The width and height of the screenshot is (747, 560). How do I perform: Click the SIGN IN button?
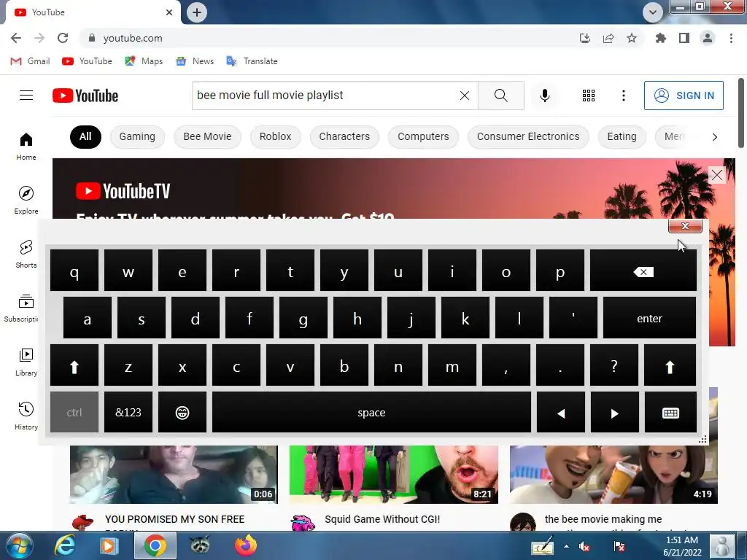pyautogui.click(x=684, y=96)
